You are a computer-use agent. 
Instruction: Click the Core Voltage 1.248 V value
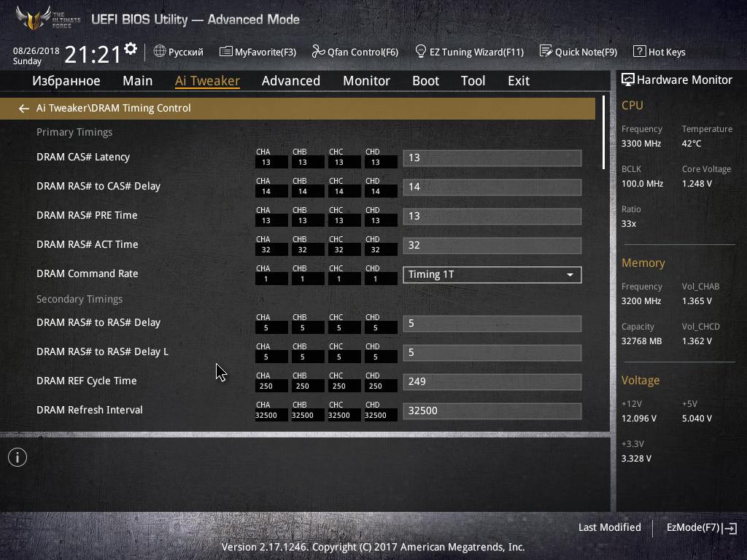tap(697, 183)
